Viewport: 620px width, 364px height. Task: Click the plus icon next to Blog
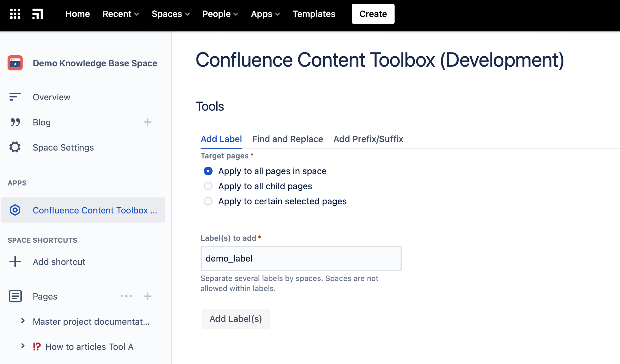[147, 122]
